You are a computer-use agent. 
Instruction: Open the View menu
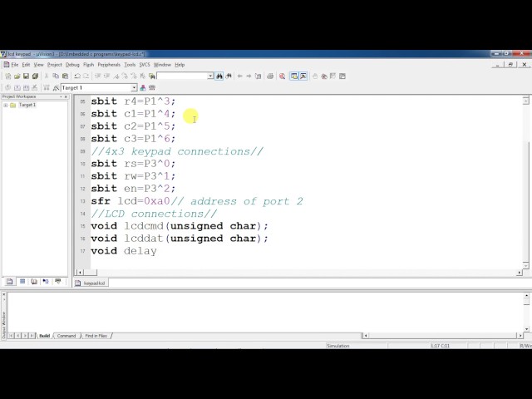[39, 65]
